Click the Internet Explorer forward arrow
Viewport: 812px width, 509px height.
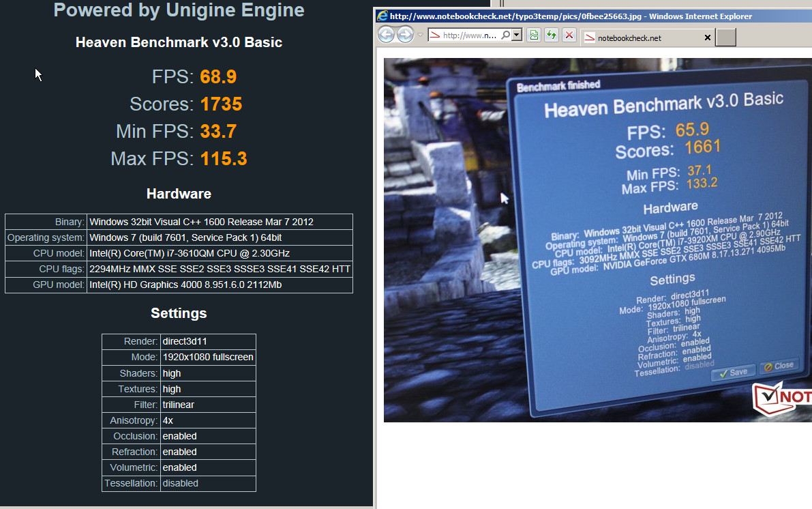(x=405, y=35)
